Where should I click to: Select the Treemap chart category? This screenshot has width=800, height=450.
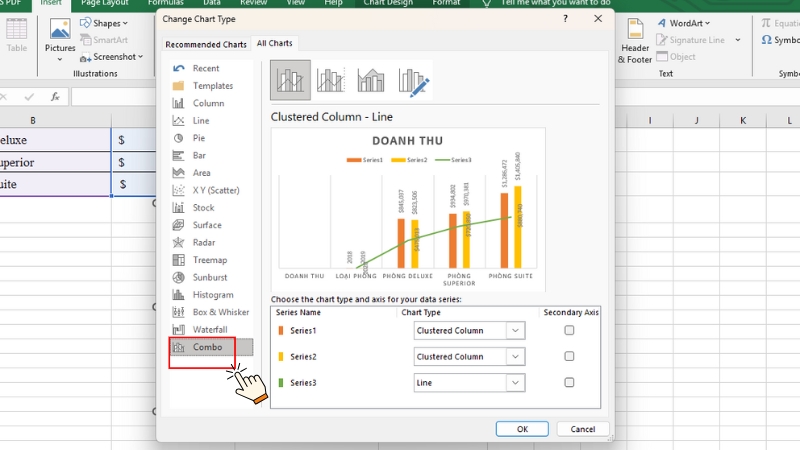209,260
